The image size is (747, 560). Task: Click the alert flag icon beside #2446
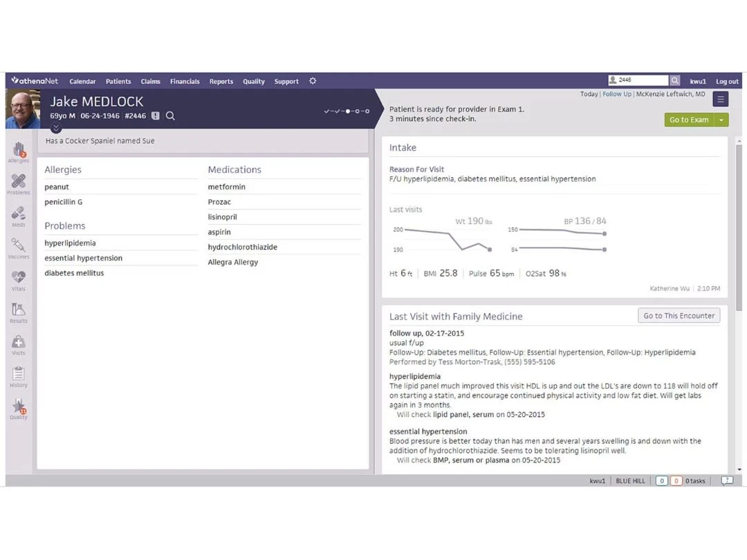(156, 115)
